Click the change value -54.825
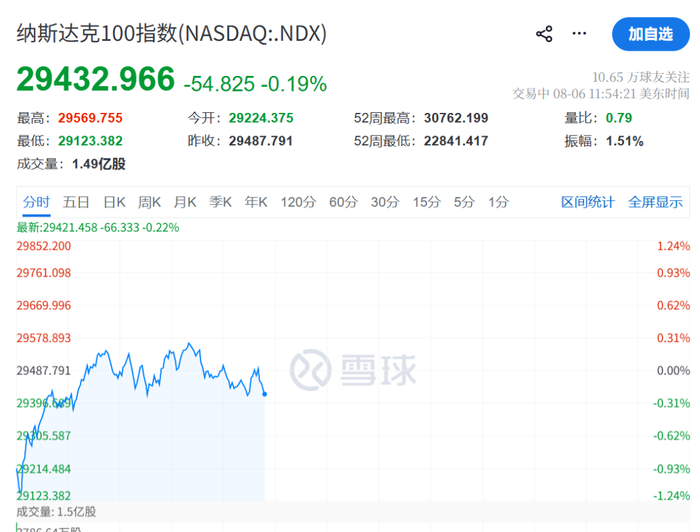 219,84
